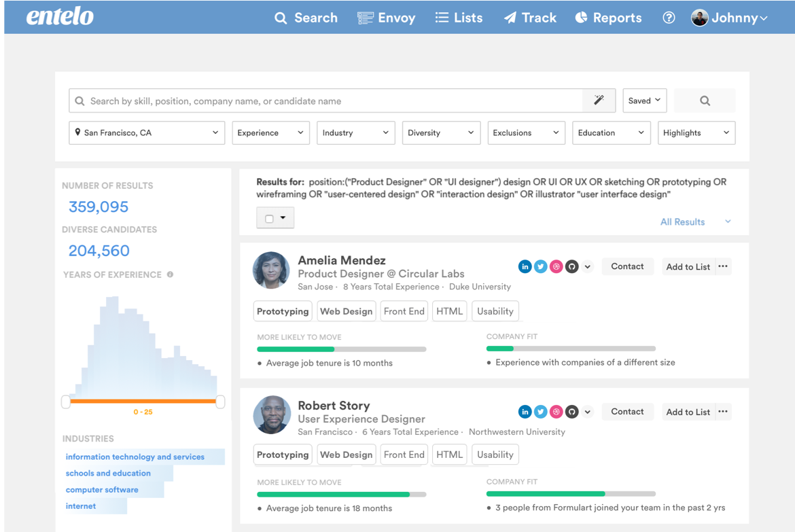The width and height of the screenshot is (795, 532).
Task: Open the San Francisco, CA location dropdown
Action: pyautogui.click(x=147, y=133)
